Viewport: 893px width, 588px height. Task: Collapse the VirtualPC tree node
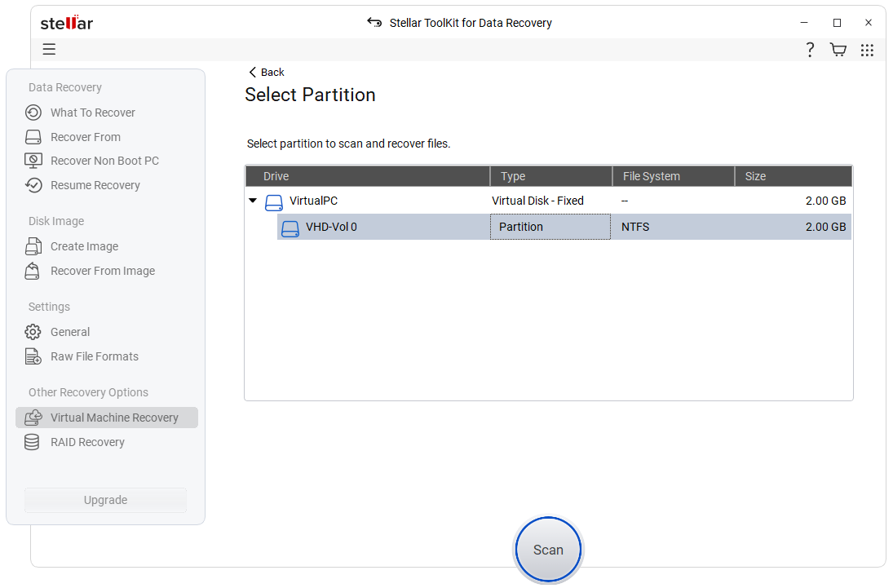[x=253, y=201]
